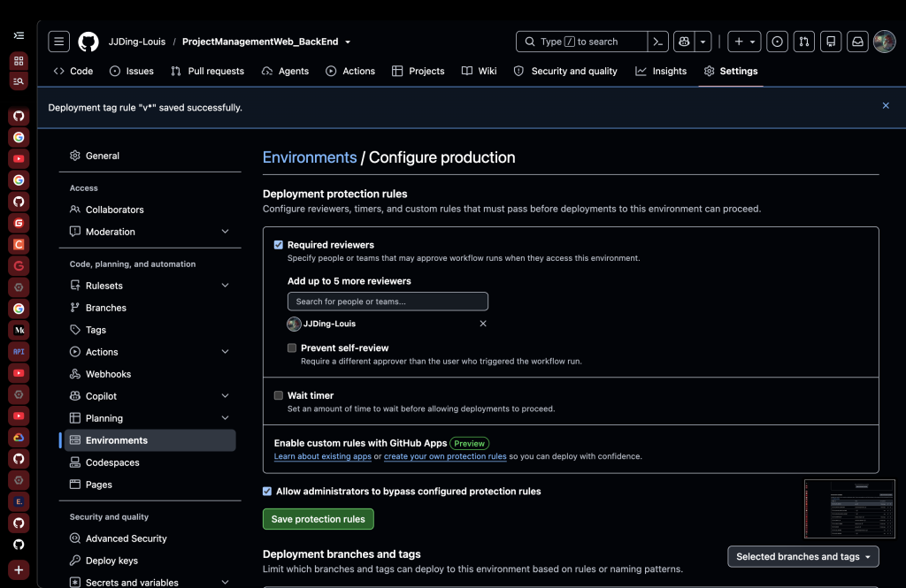
Task: Click the Type / to search box
Action: [581, 42]
